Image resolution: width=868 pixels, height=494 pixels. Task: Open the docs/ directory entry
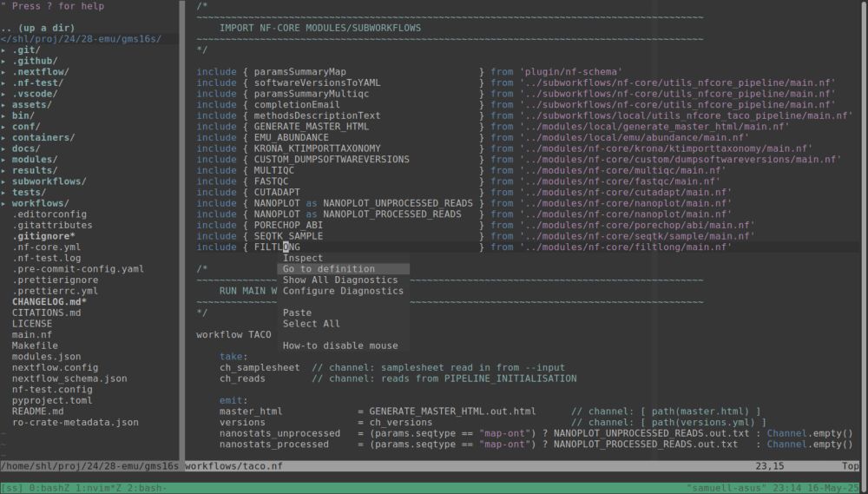(26, 148)
